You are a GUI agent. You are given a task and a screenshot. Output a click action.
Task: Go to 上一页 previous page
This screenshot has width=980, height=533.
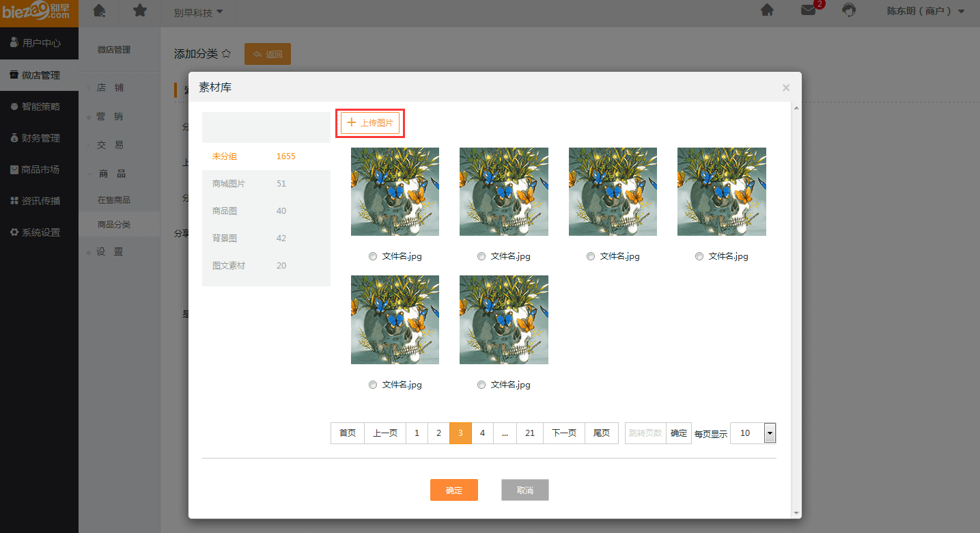pyautogui.click(x=385, y=433)
